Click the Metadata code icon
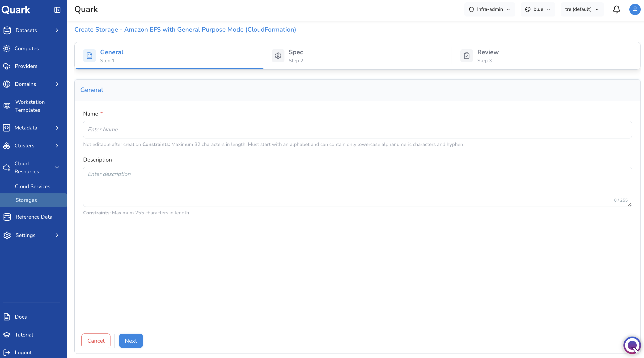The image size is (644, 358). 7,128
